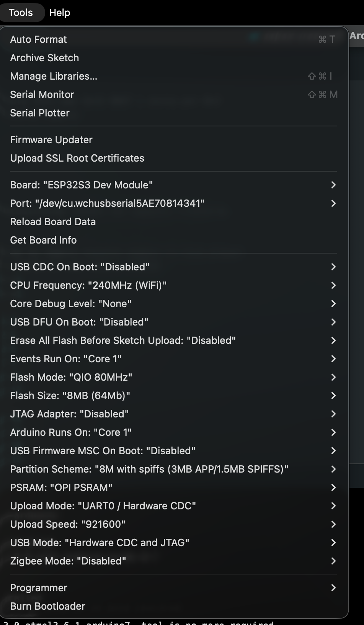Launch the Firmware Updater
Viewport: 364px width, 625px height.
click(51, 139)
